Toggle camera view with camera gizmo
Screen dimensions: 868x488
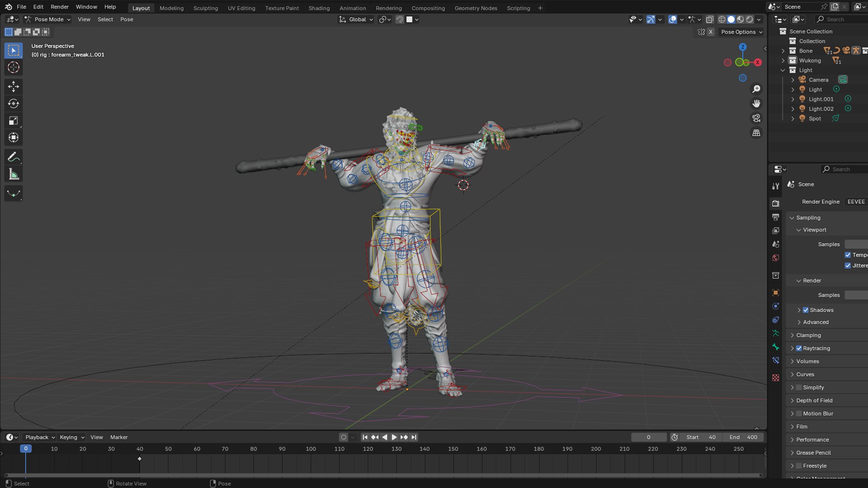point(756,118)
